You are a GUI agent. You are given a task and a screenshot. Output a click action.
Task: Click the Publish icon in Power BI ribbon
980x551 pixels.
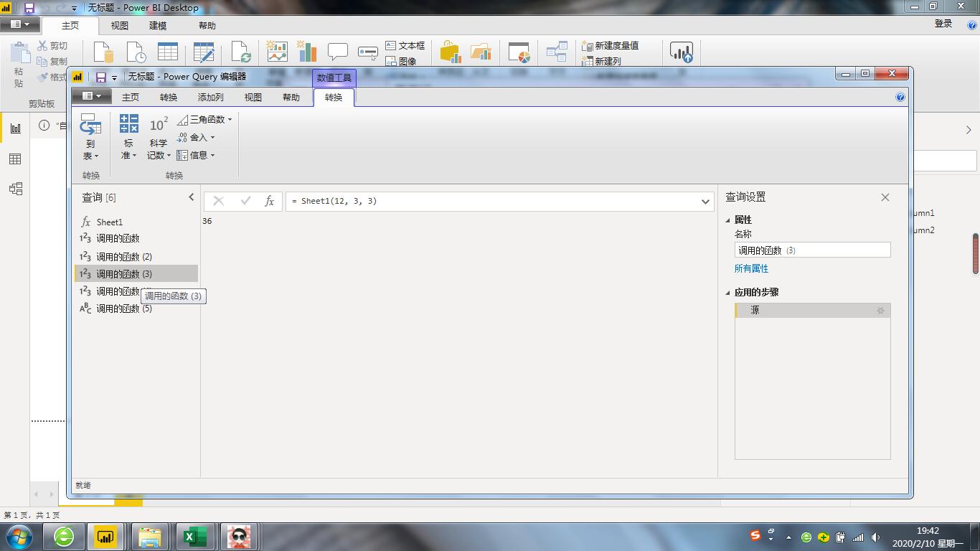coord(682,52)
